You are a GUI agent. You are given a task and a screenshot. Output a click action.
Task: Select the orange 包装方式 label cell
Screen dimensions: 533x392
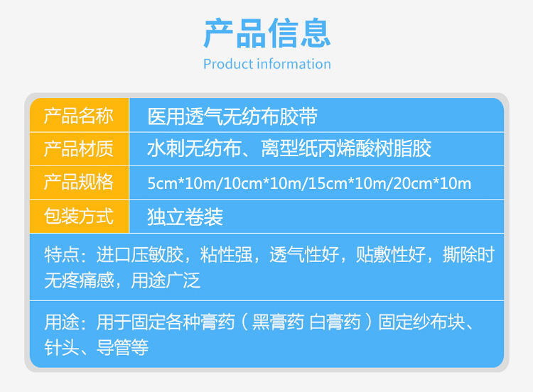click(x=78, y=216)
